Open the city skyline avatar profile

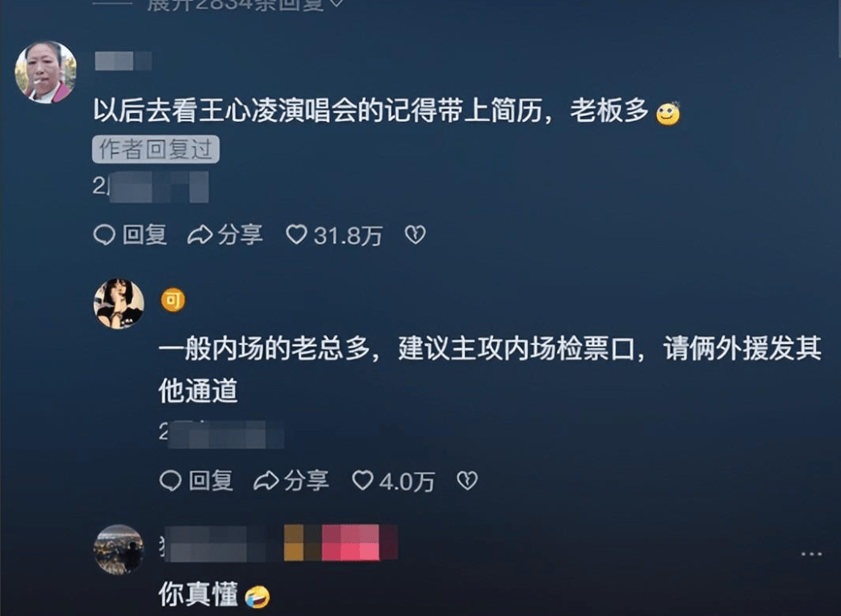119,550
